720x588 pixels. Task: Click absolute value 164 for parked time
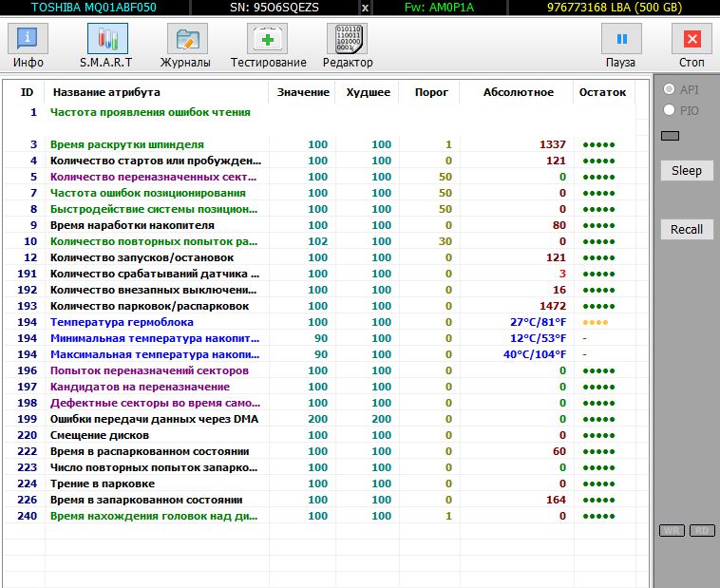pyautogui.click(x=556, y=500)
